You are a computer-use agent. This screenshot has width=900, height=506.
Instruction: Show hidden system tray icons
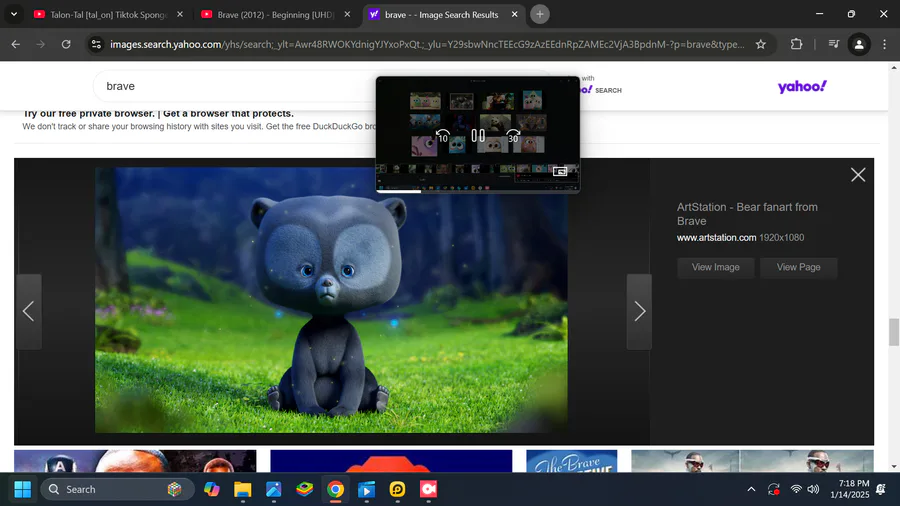(x=751, y=489)
